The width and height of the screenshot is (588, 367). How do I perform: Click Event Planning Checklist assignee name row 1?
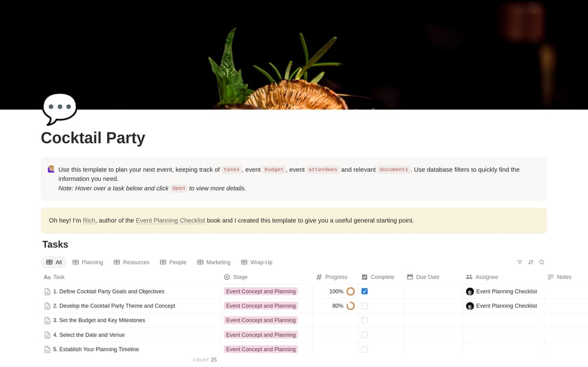point(506,291)
